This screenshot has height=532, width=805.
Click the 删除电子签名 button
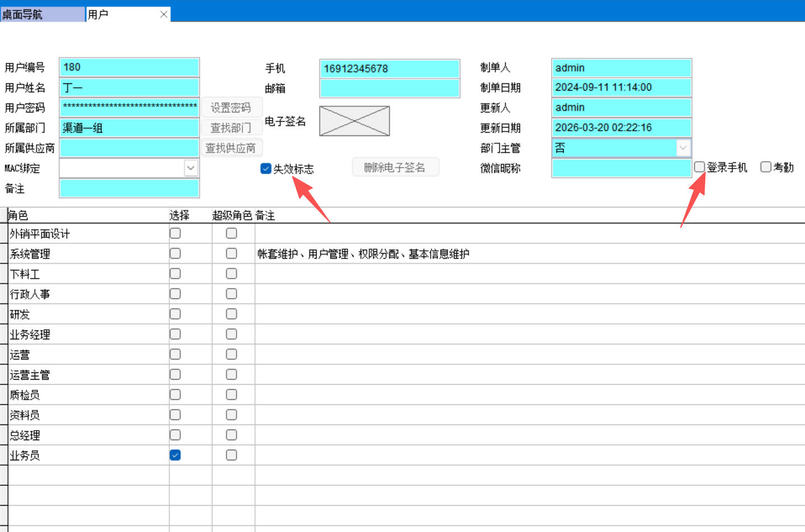[x=395, y=167]
